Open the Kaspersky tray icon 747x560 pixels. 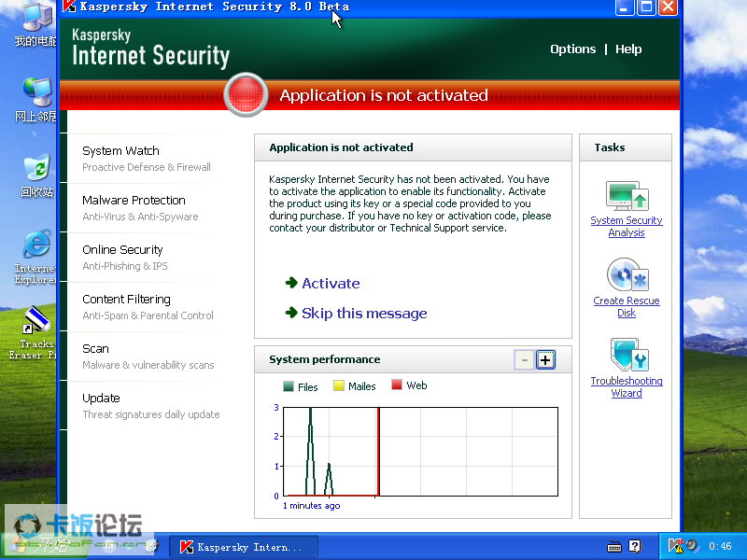[675, 546]
